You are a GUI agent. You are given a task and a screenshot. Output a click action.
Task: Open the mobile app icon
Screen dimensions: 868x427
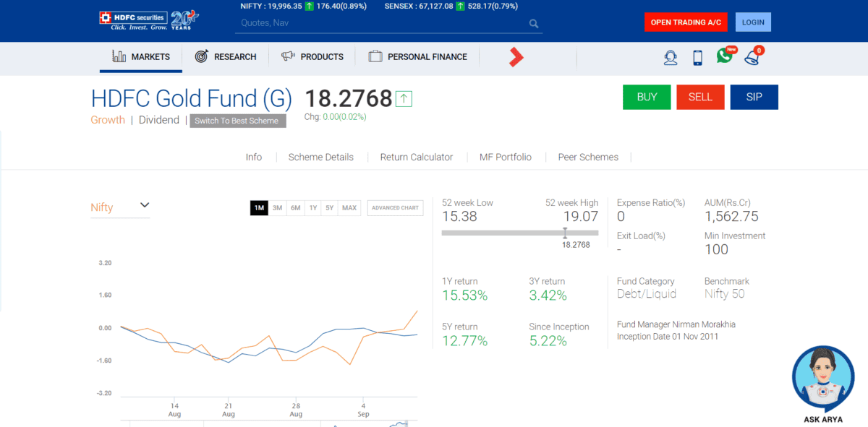[x=697, y=56]
